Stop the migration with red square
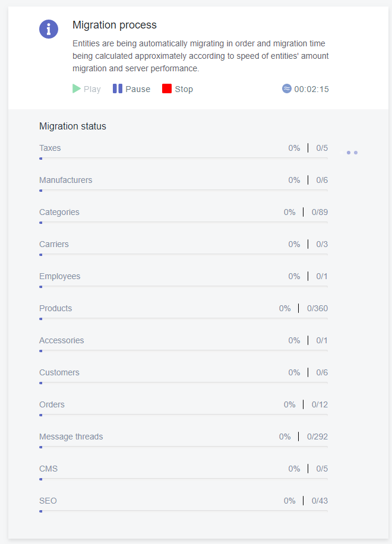This screenshot has width=392, height=544. tap(167, 89)
